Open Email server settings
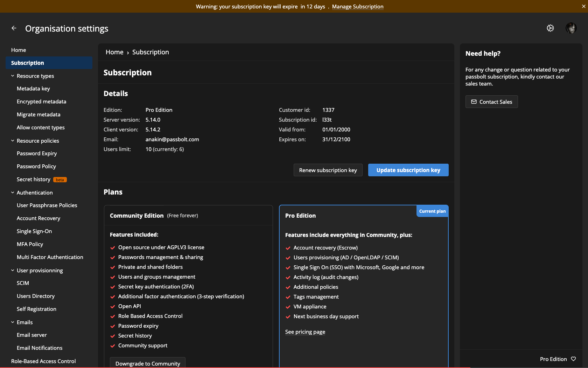This screenshot has width=588, height=368. (31, 335)
